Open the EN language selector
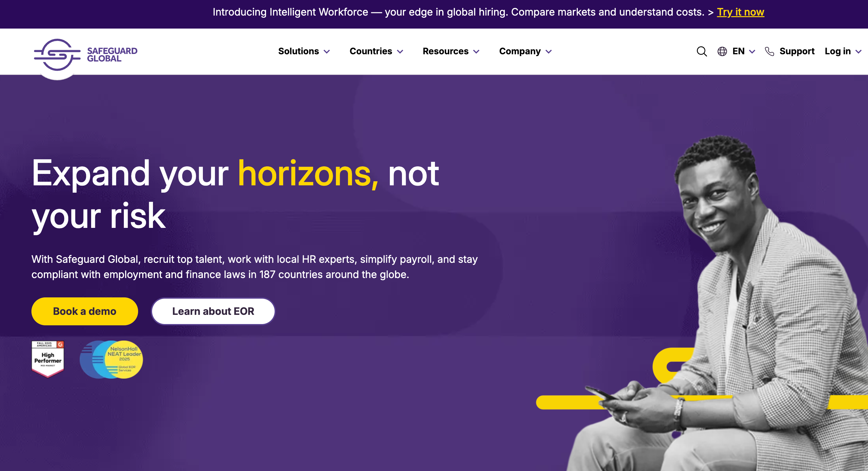Image resolution: width=868 pixels, height=471 pixels. tap(744, 51)
